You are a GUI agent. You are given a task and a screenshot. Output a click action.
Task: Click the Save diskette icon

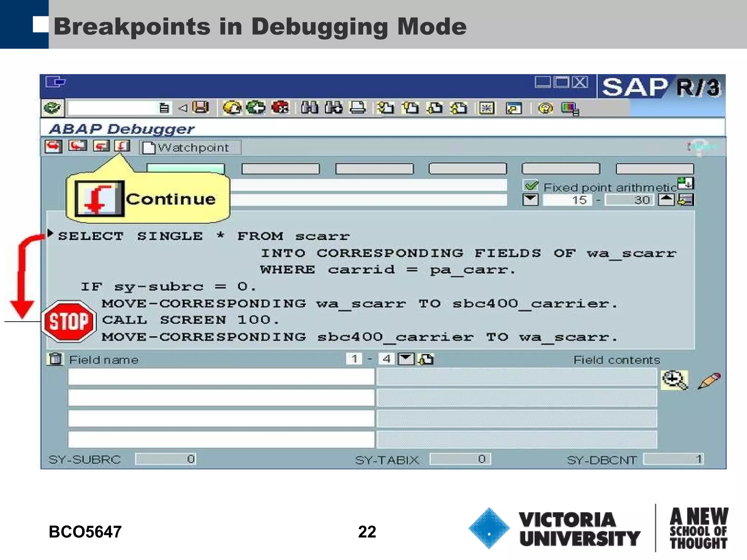[200, 108]
